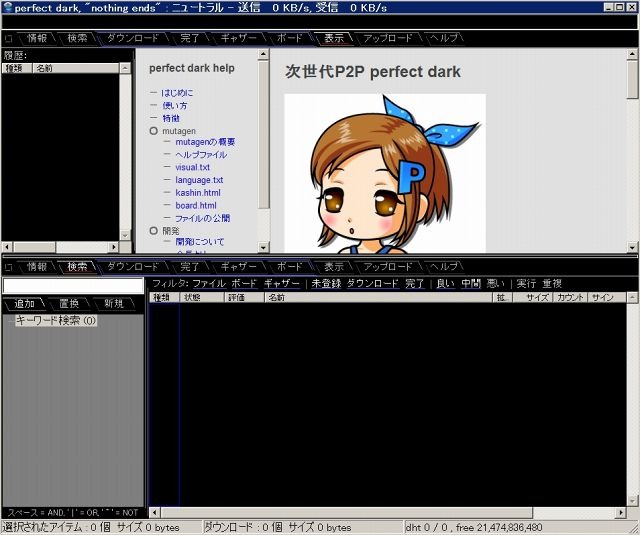Switch lower pane to ダウンロード tab
Viewport: 640px width, 535px height.
[x=132, y=266]
